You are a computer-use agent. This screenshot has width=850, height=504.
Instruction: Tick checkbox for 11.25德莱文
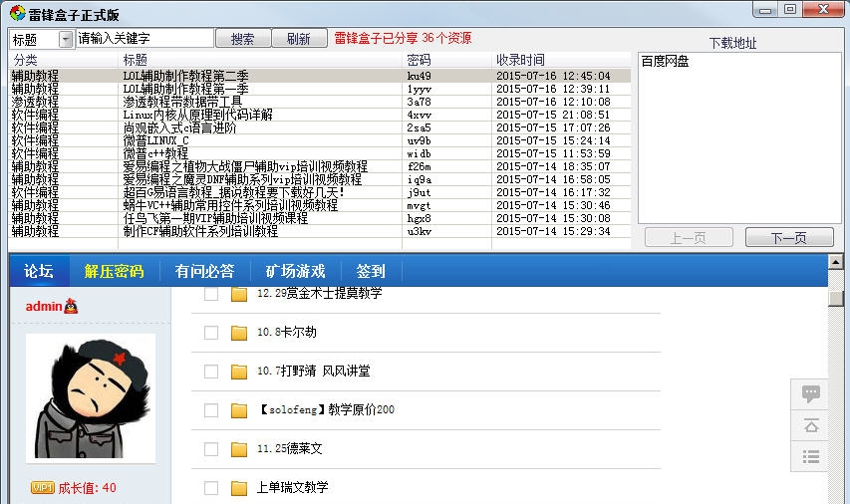click(x=211, y=449)
